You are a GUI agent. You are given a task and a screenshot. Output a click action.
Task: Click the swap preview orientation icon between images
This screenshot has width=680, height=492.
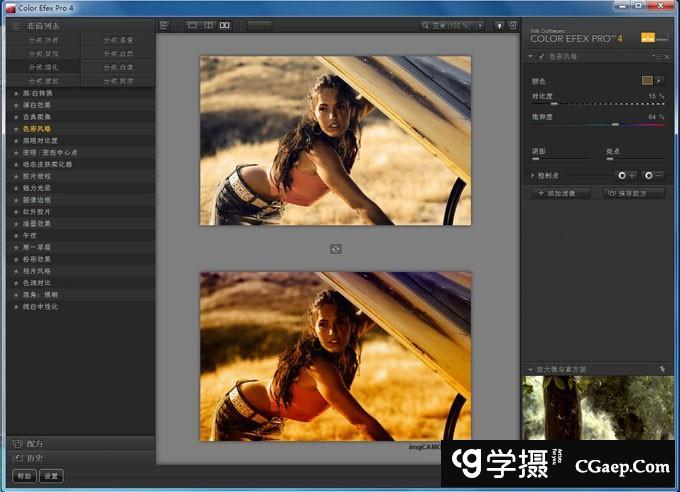tap(335, 245)
